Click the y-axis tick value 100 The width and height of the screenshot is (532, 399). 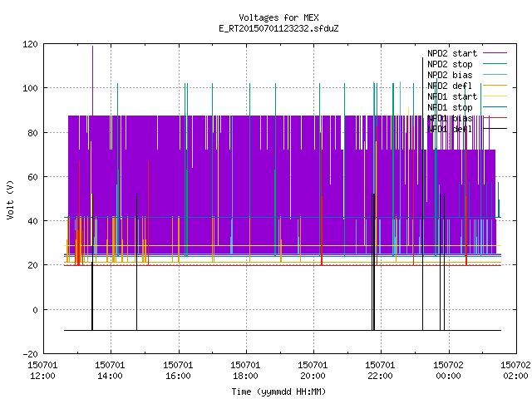pos(30,88)
